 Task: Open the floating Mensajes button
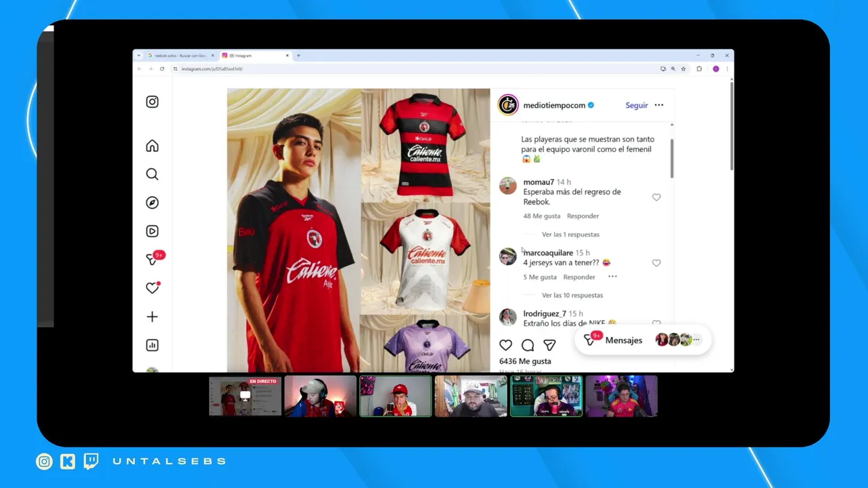pos(643,340)
